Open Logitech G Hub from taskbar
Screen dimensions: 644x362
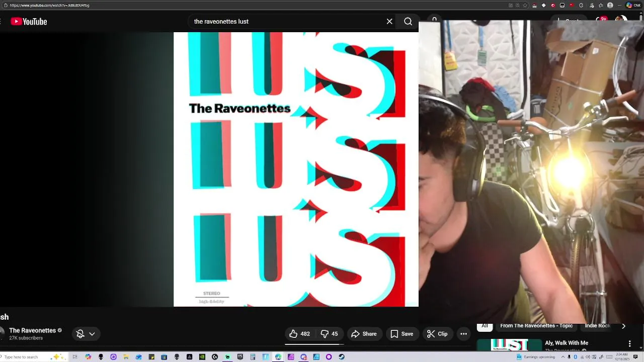(215, 357)
